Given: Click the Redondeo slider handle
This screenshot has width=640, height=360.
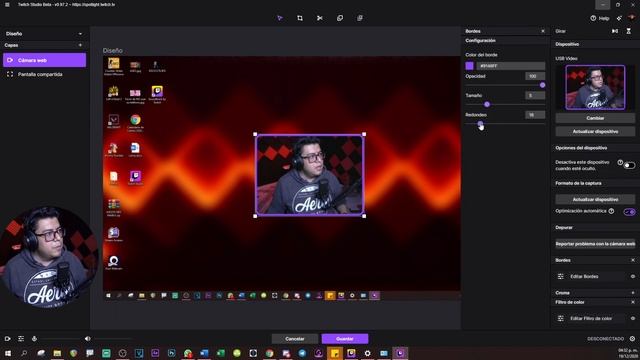Looking at the screenshot, I should 480,124.
